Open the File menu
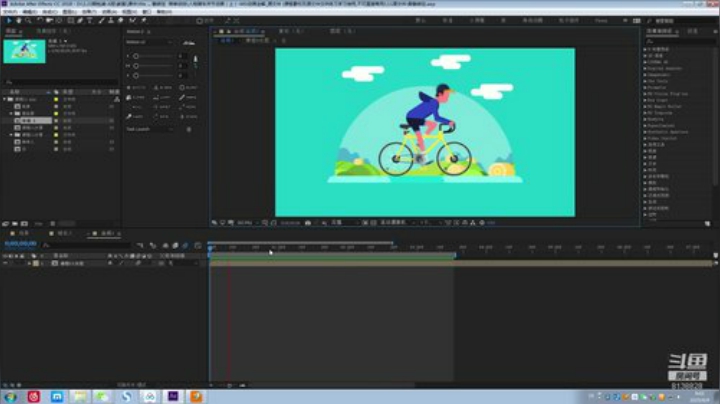 click(x=10, y=11)
